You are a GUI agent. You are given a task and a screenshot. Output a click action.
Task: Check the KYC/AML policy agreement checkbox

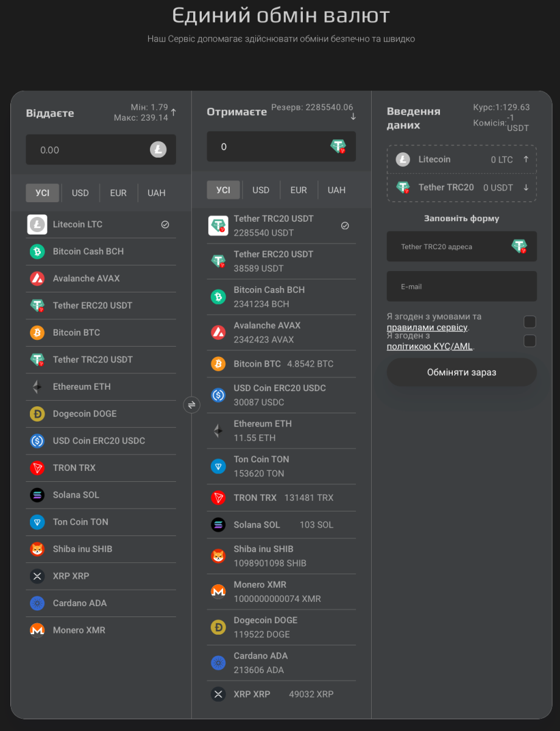tap(530, 341)
